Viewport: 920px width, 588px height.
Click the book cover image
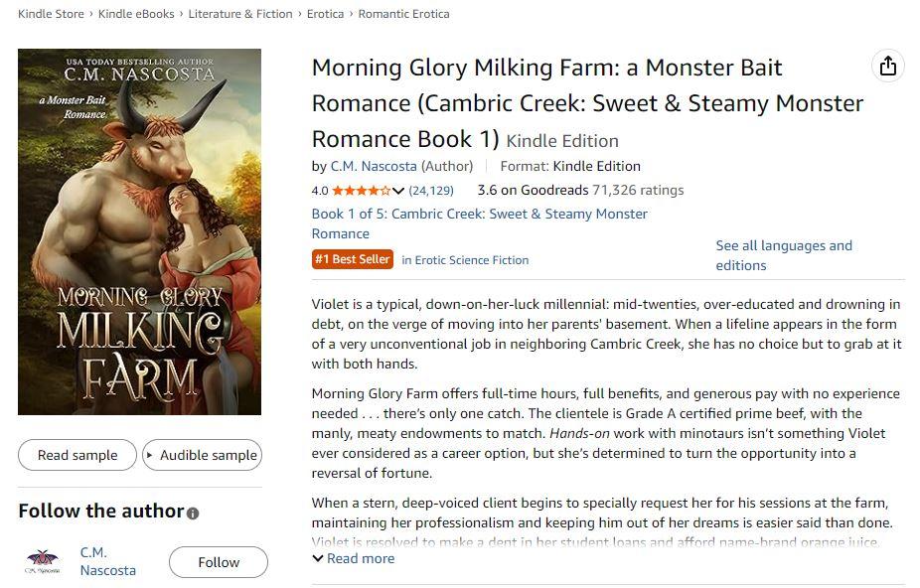[140, 231]
